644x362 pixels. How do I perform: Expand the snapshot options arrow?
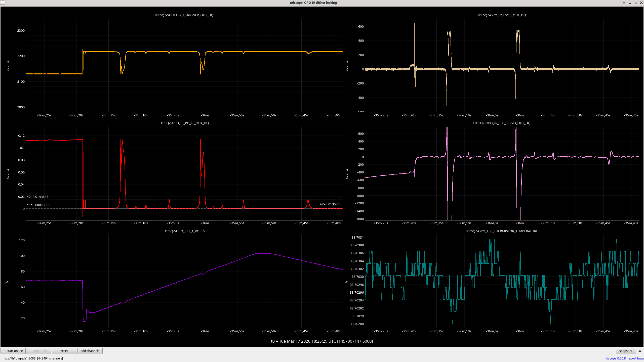640,351
